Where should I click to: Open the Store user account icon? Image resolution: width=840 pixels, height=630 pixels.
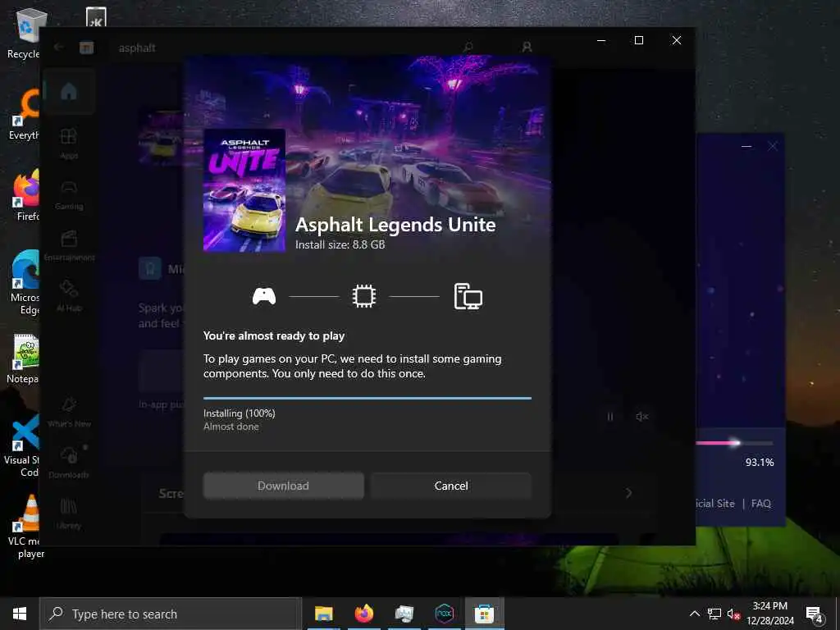pos(527,47)
